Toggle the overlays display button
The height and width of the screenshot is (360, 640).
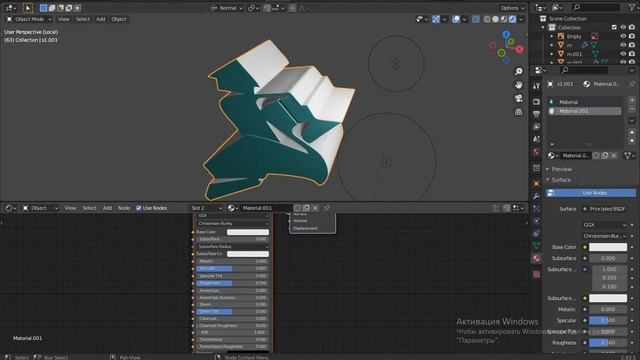click(456, 19)
